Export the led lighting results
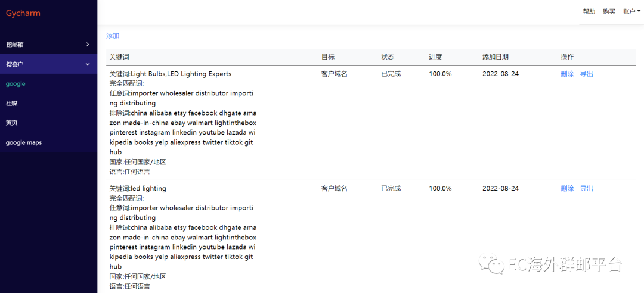The height and width of the screenshot is (293, 644). [587, 188]
